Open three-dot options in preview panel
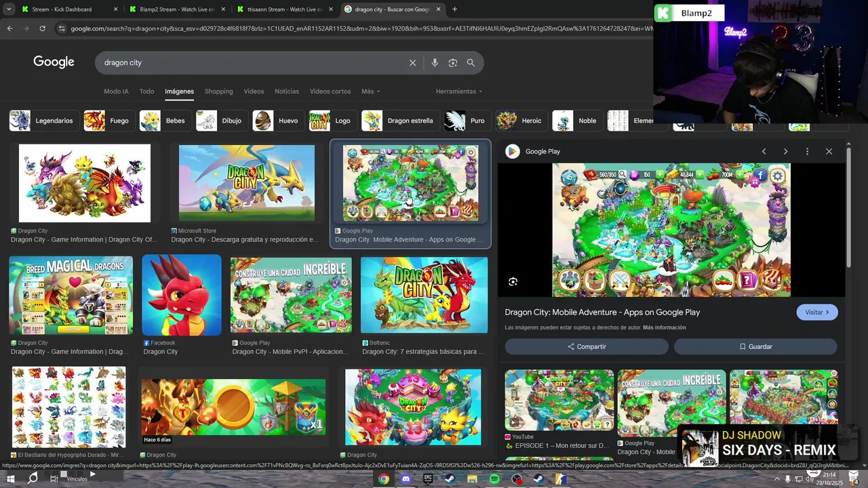Screen dimensions: 868x488 click(x=807, y=151)
